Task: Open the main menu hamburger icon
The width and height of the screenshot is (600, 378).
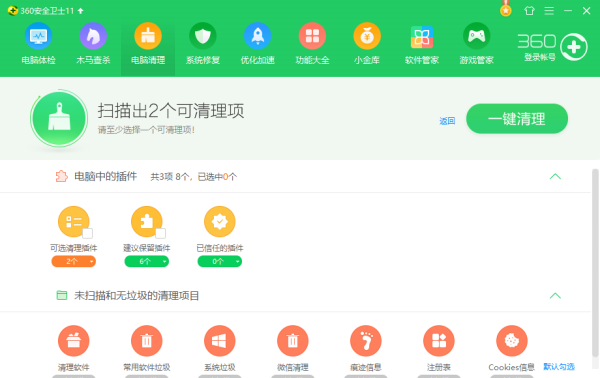Action: [549, 11]
